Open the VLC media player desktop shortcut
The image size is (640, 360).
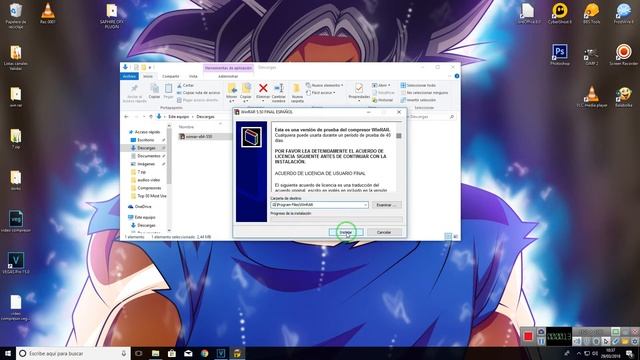591,97
